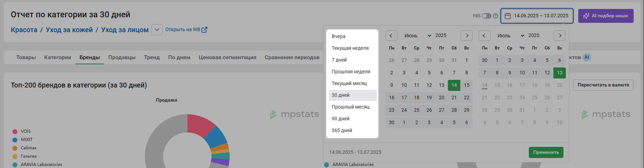Open the Июль month dropdown
644x168 pixels.
[x=510, y=35]
